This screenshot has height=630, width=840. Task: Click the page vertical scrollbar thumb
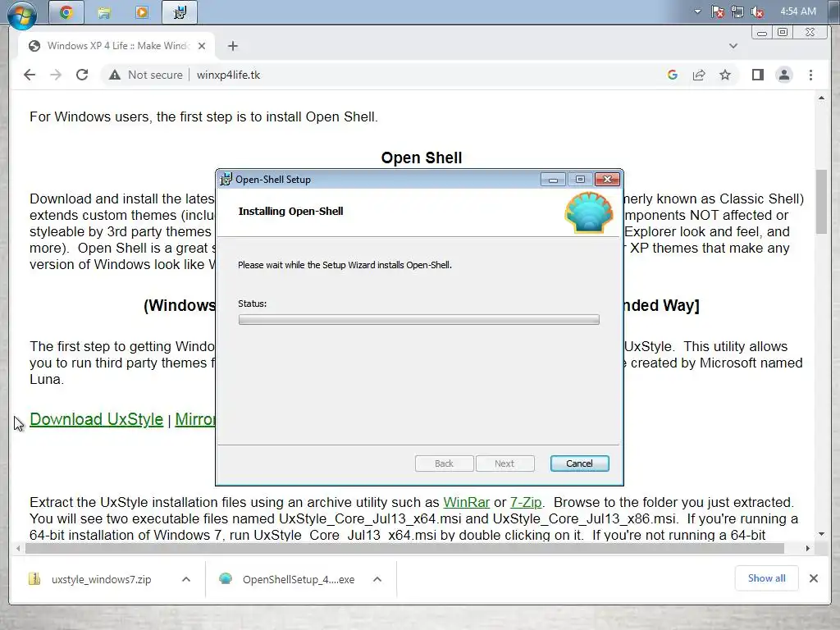tap(821, 202)
